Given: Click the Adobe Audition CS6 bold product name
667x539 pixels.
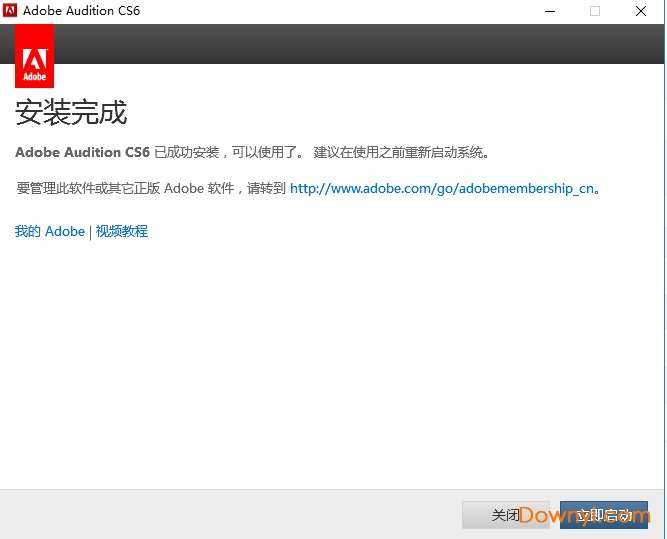Looking at the screenshot, I should click(83, 152).
